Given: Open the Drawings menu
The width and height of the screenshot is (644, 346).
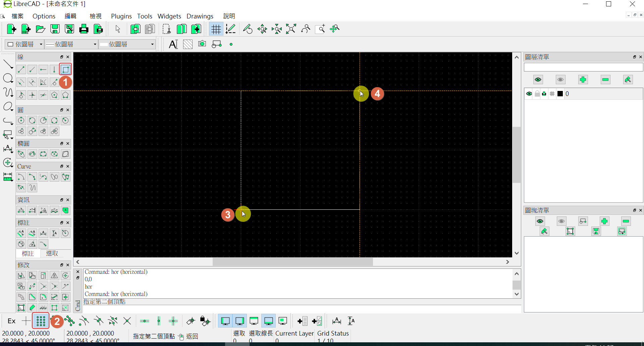Looking at the screenshot, I should tap(200, 16).
